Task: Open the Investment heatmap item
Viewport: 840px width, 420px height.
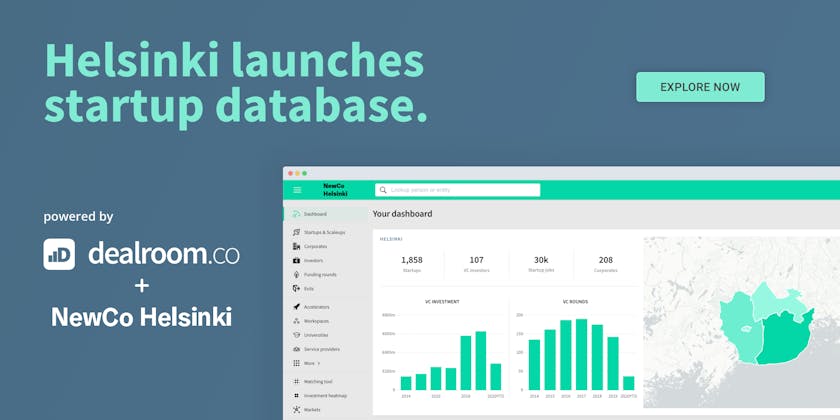Action: point(327,396)
